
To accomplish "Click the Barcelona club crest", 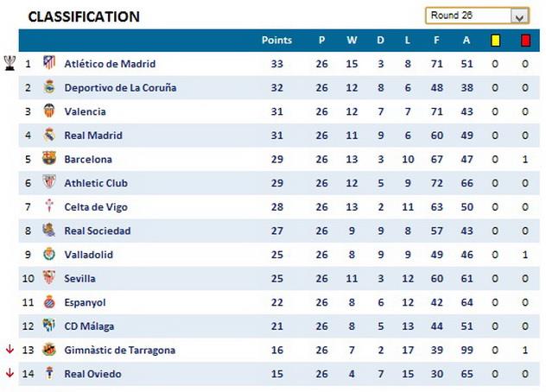I will click(x=49, y=159).
